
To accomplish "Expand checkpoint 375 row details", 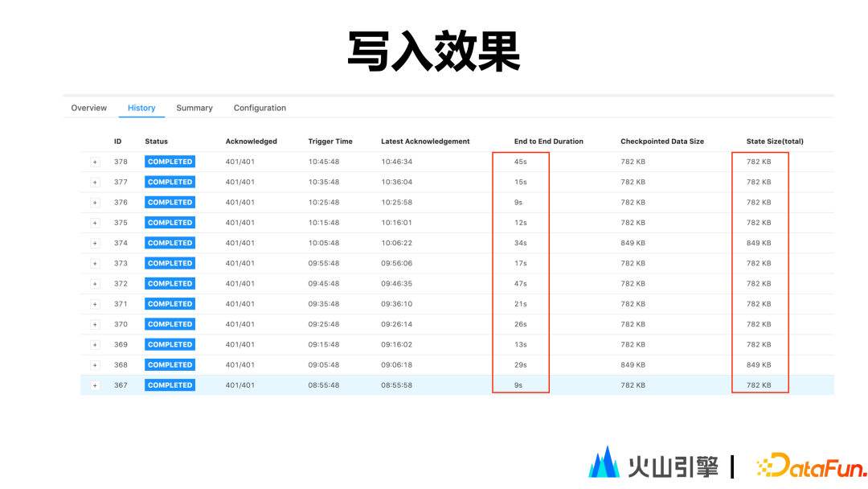I will (x=95, y=223).
